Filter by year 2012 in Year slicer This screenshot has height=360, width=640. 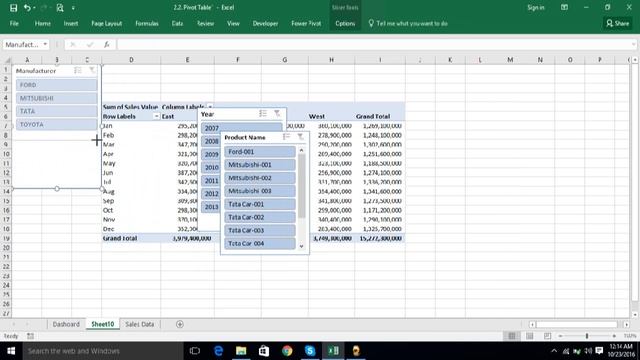(x=211, y=193)
